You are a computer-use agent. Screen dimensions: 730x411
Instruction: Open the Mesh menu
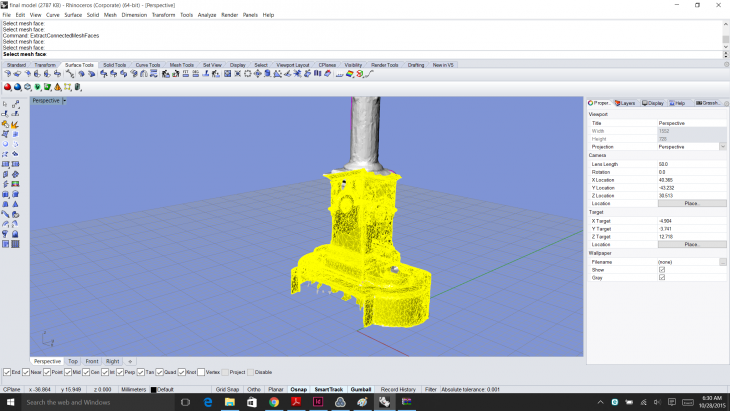click(110, 15)
